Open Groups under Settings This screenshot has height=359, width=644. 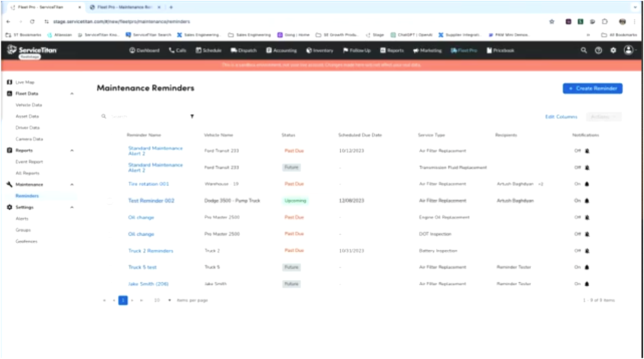pyautogui.click(x=23, y=230)
